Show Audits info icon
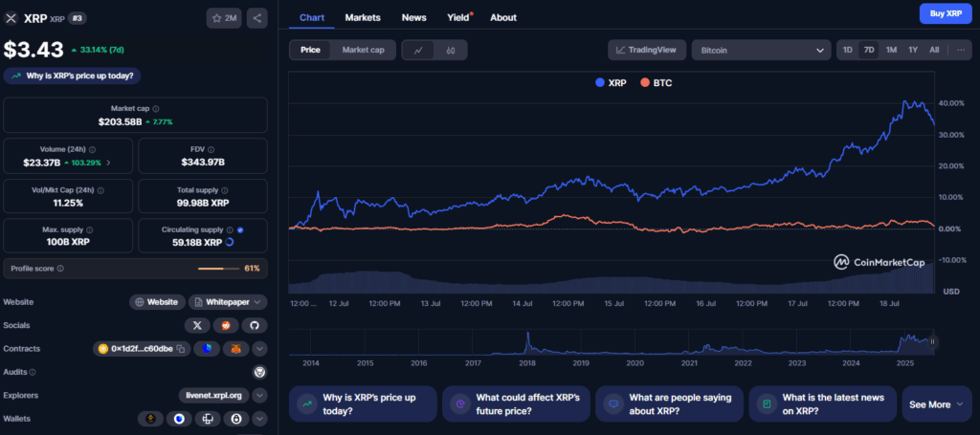This screenshot has height=435, width=980. [33, 372]
